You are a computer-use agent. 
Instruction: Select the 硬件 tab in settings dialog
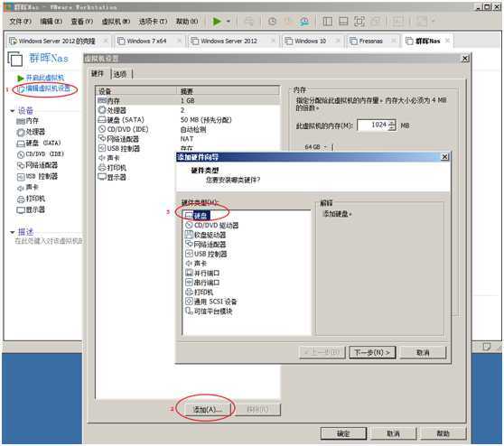(x=98, y=74)
